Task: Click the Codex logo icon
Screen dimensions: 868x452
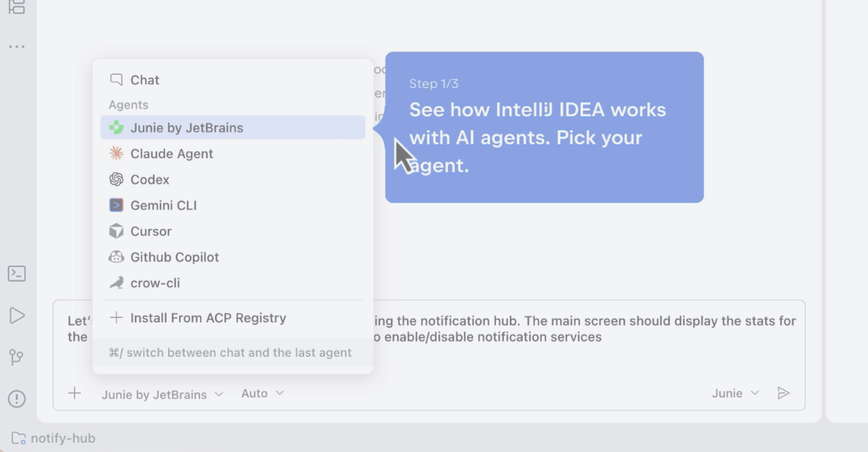Action: coord(116,179)
